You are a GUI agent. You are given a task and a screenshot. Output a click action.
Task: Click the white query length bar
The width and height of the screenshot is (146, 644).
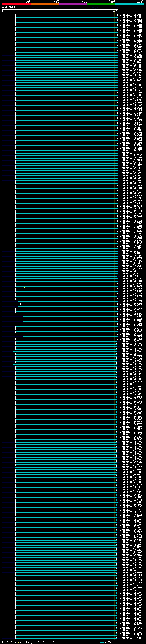[60, 9]
